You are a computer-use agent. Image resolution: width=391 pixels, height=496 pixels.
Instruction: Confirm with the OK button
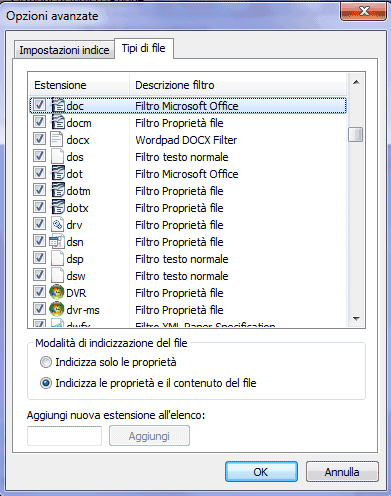(x=261, y=472)
